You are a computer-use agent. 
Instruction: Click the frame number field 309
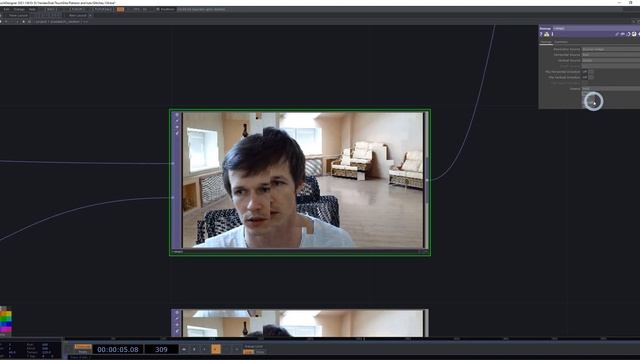(162, 349)
